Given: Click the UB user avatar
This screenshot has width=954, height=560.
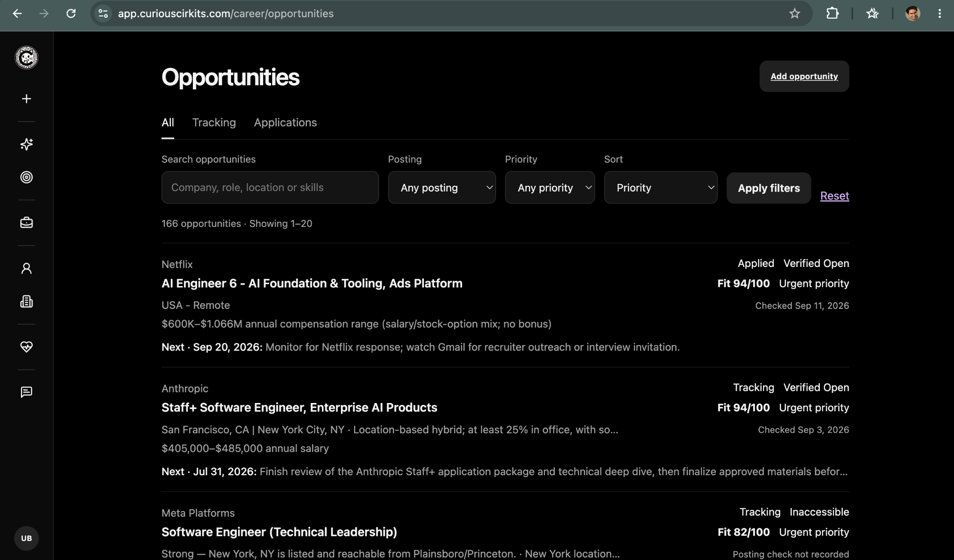Looking at the screenshot, I should coord(27,538).
